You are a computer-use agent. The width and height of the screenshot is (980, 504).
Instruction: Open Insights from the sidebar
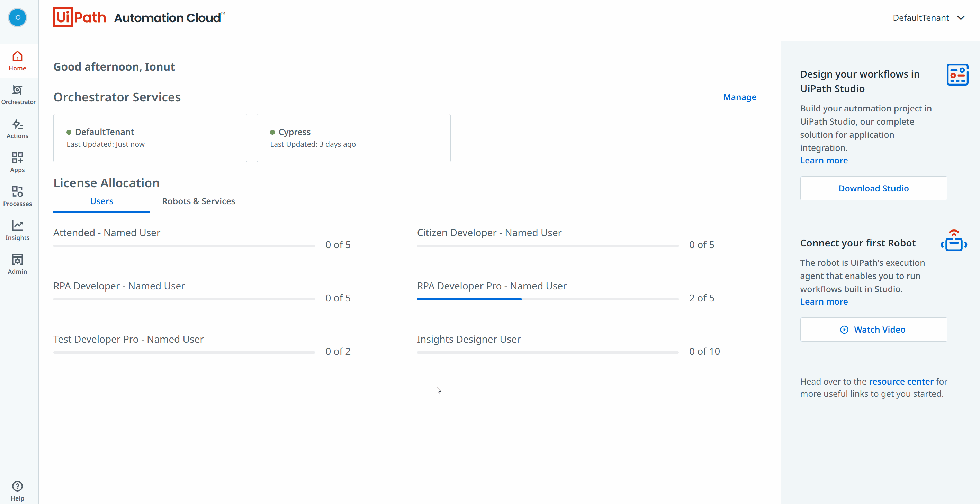click(17, 230)
